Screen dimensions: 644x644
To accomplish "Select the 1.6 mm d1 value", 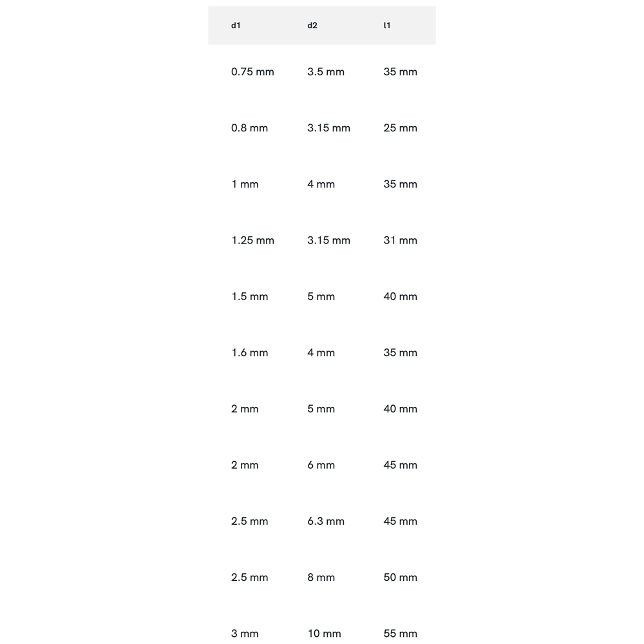I will (x=249, y=353).
